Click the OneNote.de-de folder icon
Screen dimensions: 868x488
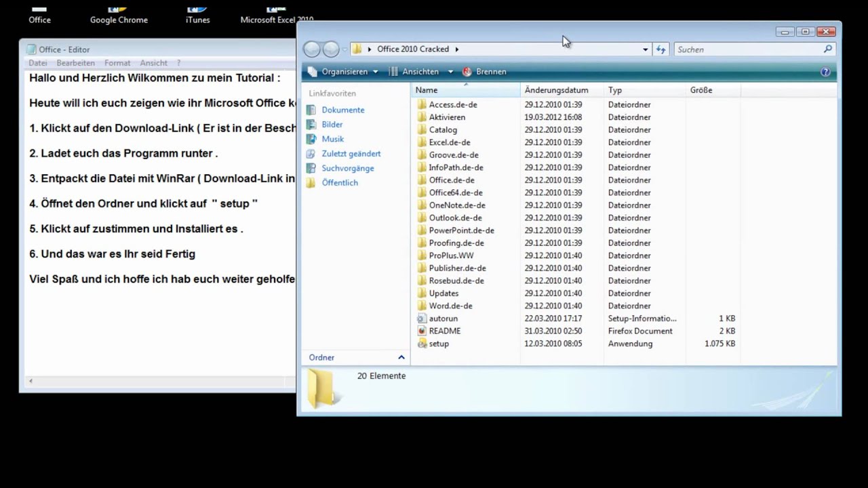coord(421,205)
